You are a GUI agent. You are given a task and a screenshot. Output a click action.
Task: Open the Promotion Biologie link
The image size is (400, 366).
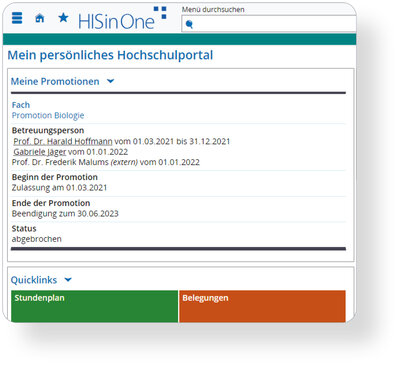[48, 115]
